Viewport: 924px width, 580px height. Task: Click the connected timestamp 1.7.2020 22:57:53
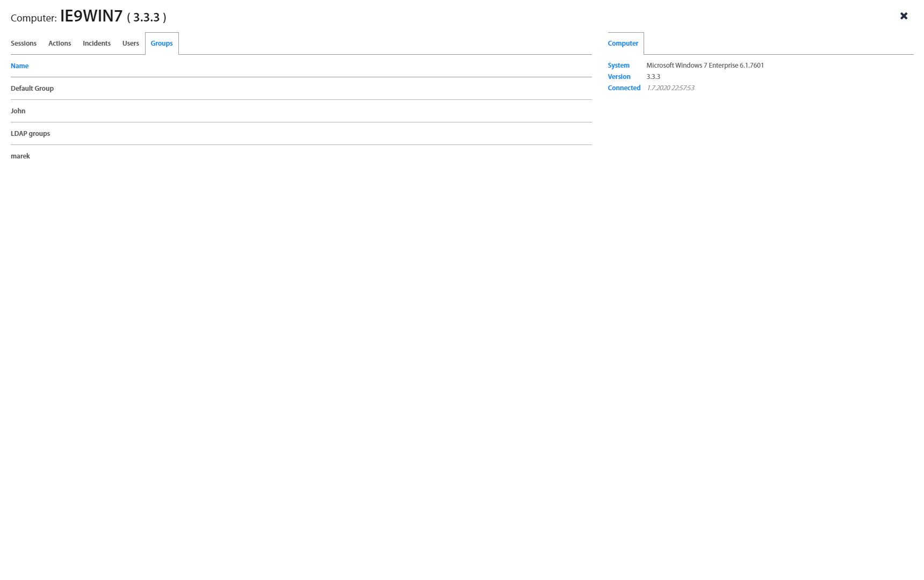[x=670, y=88]
